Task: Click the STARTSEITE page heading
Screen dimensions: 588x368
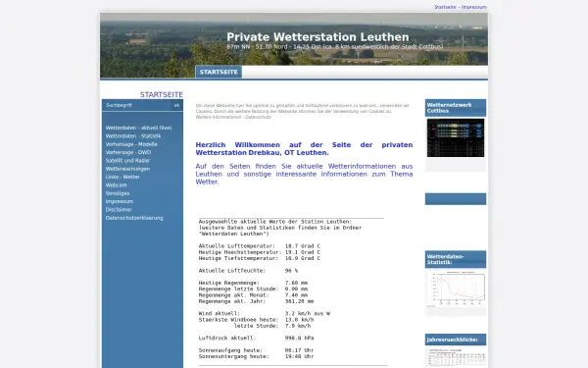Action: 162,94
